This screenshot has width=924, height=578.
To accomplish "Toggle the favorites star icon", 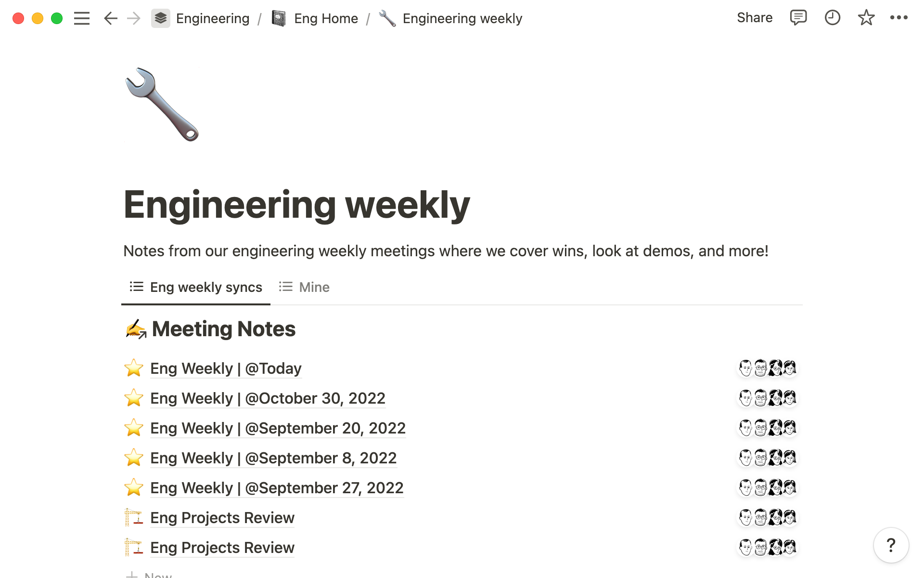I will tap(865, 19).
